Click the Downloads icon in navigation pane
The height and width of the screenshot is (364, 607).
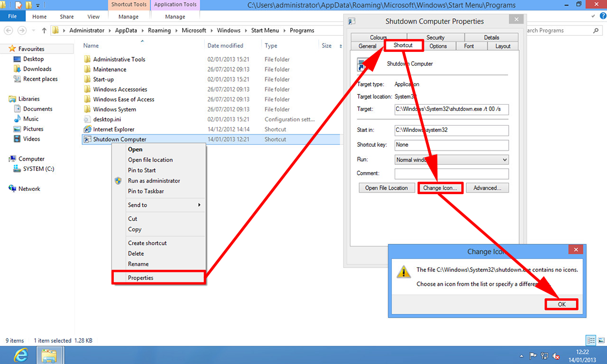pyautogui.click(x=17, y=69)
